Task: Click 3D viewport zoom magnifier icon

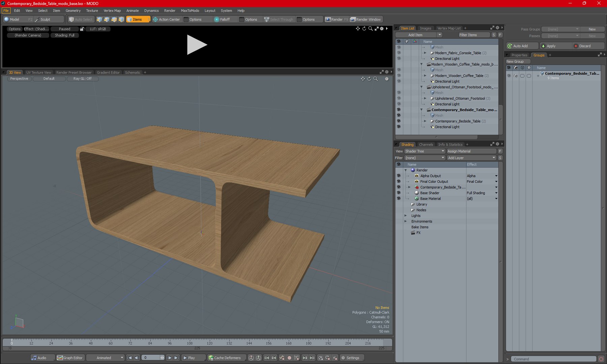Action: 376,79
